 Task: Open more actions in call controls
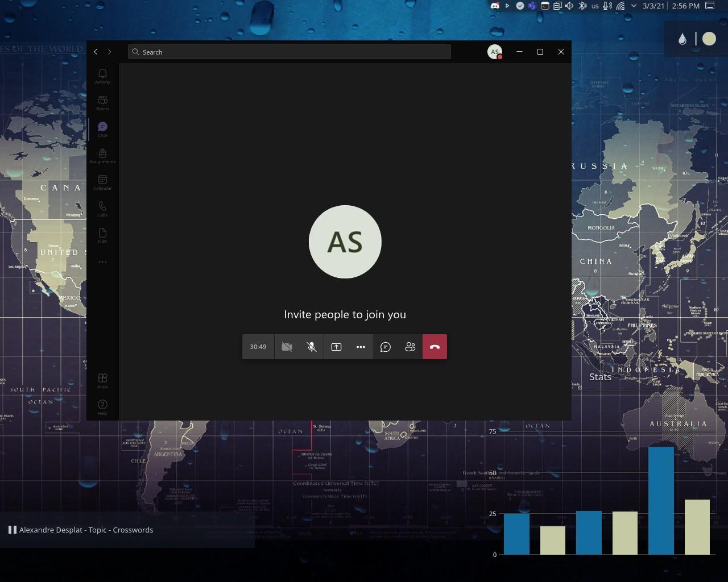pos(361,347)
